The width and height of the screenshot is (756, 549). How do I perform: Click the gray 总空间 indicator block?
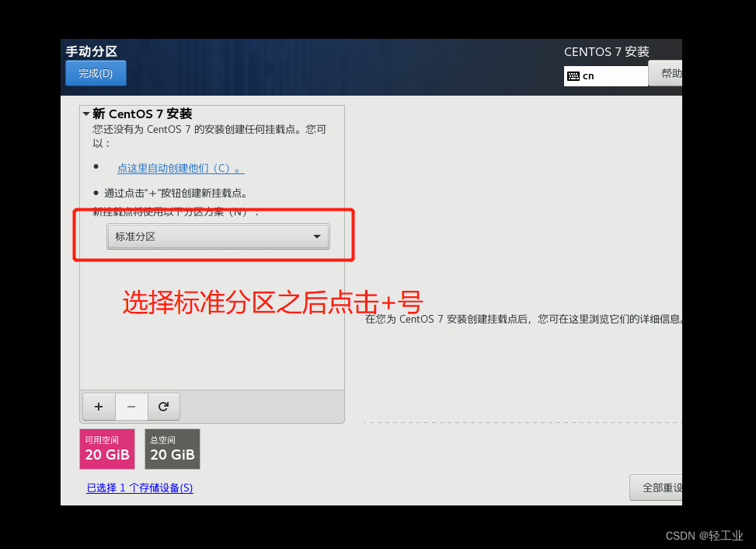tap(172, 449)
